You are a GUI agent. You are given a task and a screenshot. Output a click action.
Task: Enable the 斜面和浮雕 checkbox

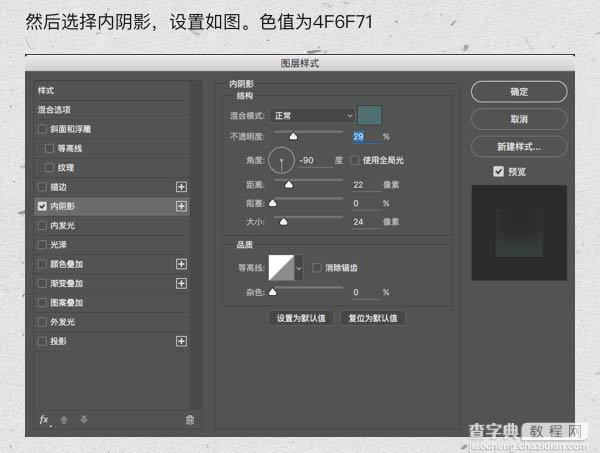[x=42, y=129]
